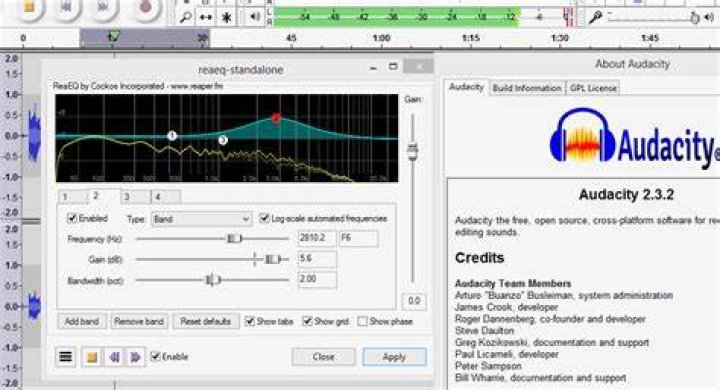
Task: Click the Remove band button
Action: click(x=139, y=321)
